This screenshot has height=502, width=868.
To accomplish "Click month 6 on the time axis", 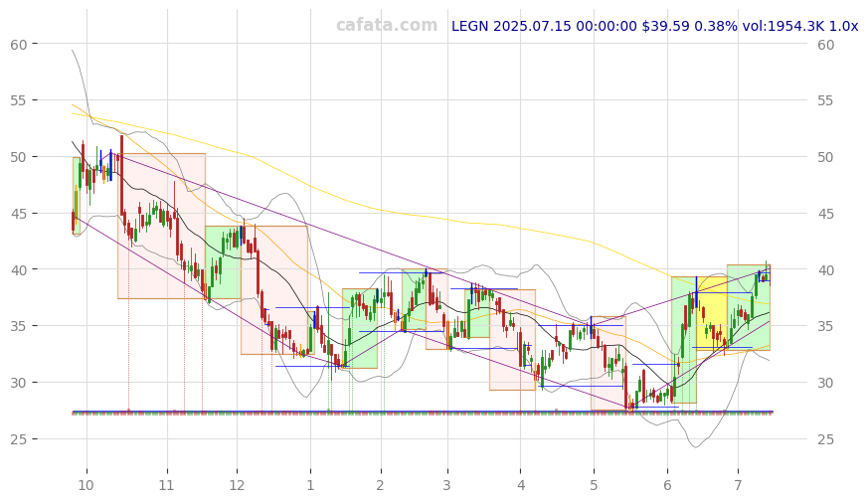I will [667, 486].
